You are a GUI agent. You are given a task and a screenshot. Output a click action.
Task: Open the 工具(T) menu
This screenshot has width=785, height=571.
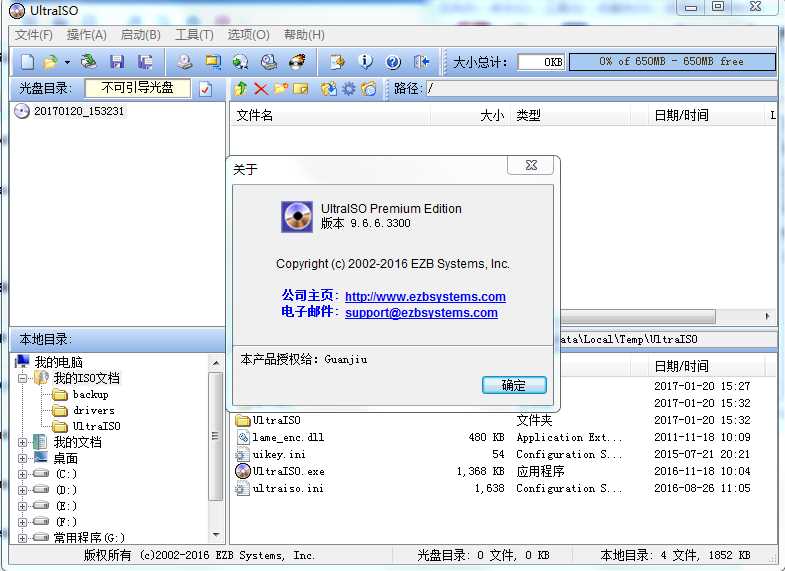pos(194,35)
